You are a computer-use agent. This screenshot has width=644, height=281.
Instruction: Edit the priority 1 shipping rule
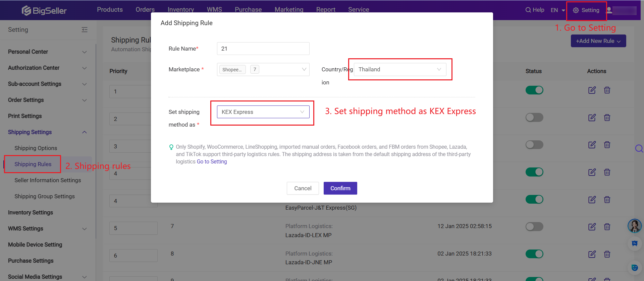coord(592,90)
